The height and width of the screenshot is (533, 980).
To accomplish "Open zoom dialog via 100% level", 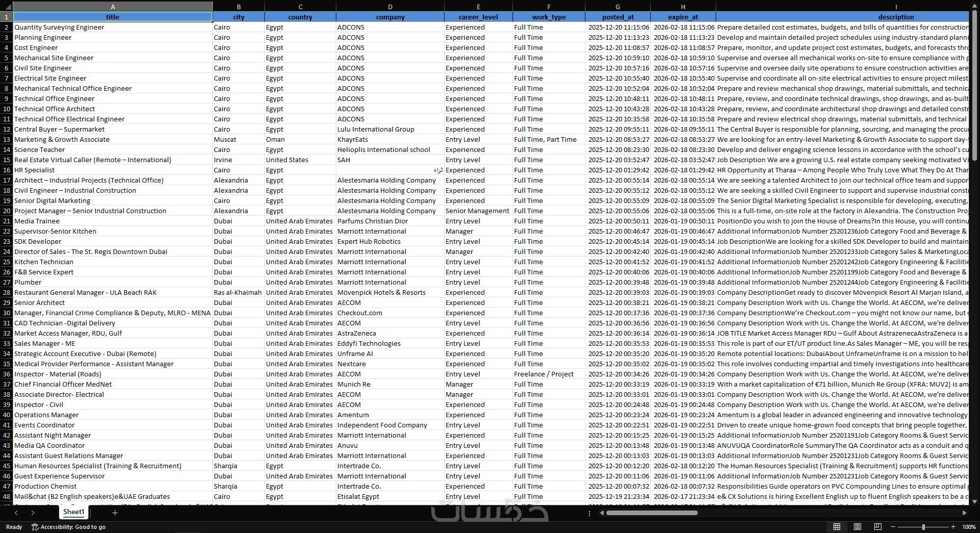I will click(969, 527).
